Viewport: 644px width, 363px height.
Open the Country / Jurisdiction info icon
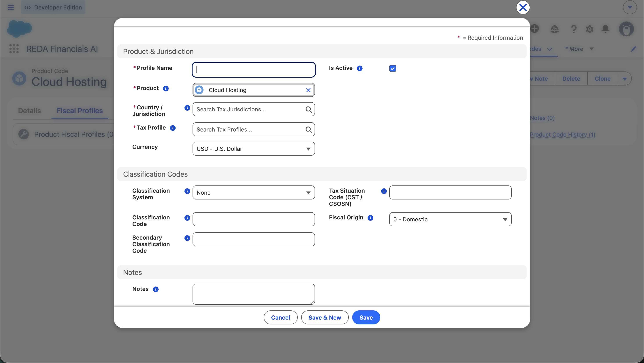pos(187,108)
